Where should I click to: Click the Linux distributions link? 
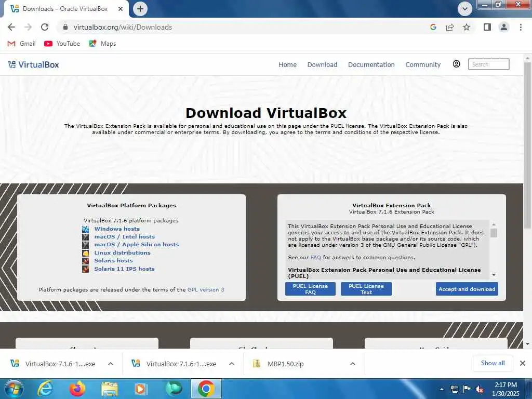coord(122,253)
